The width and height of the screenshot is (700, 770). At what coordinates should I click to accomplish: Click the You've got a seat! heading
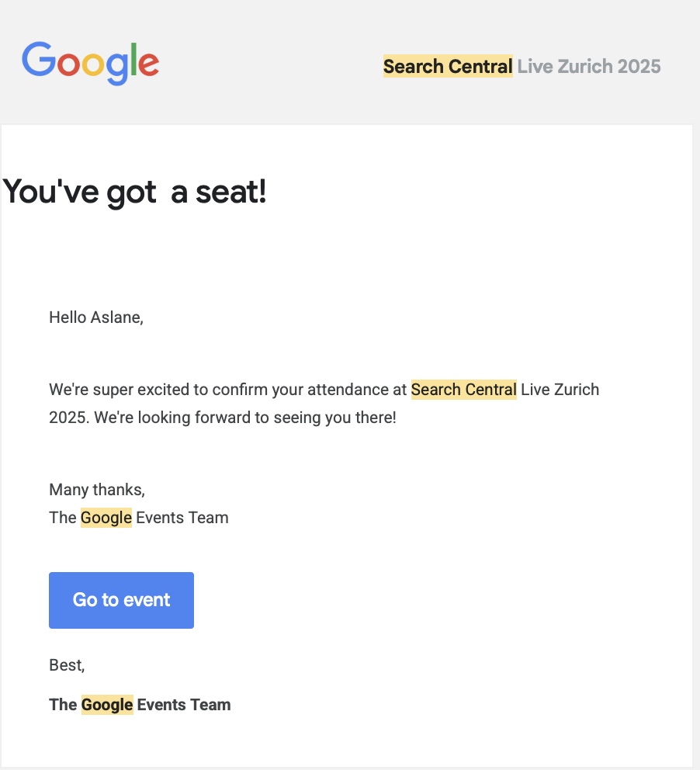click(x=135, y=192)
